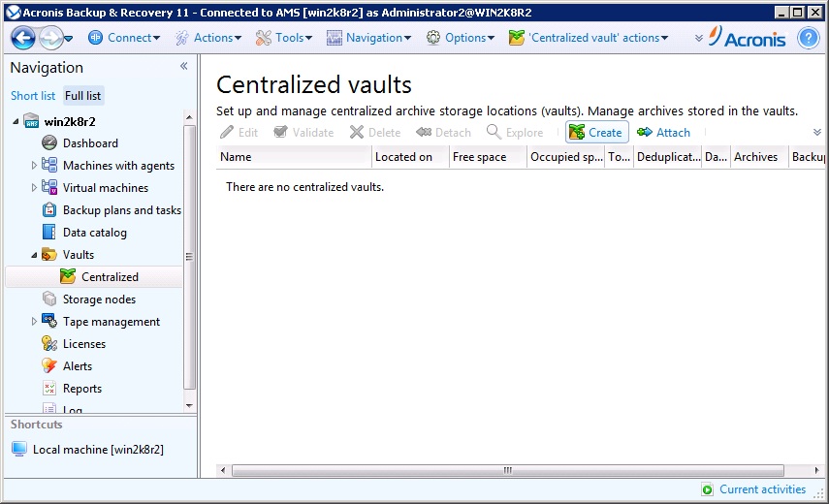This screenshot has height=504, width=829.
Task: Click the Explore button
Action: pyautogui.click(x=515, y=133)
